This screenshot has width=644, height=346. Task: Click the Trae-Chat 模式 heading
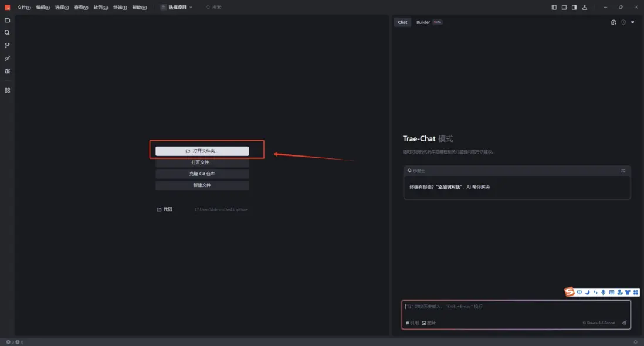[428, 139]
